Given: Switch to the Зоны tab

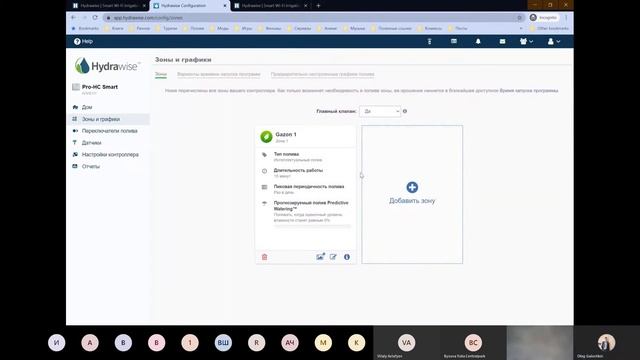Looking at the screenshot, I should [x=161, y=74].
